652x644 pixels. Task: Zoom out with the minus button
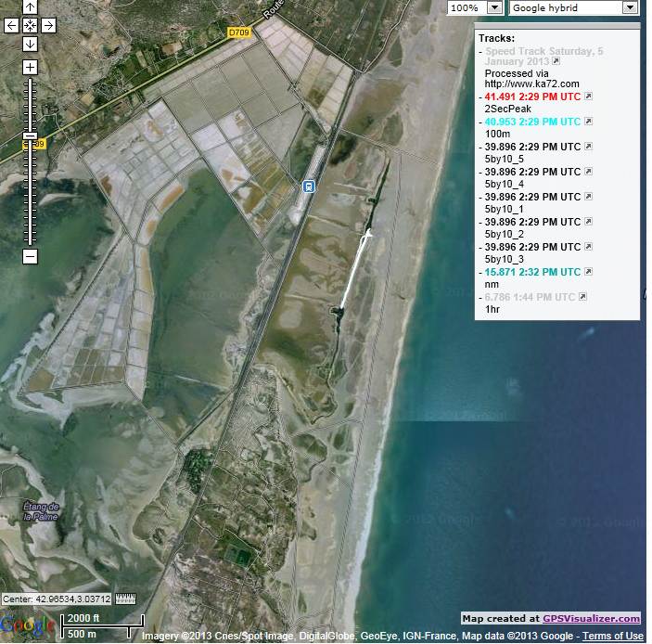click(30, 256)
